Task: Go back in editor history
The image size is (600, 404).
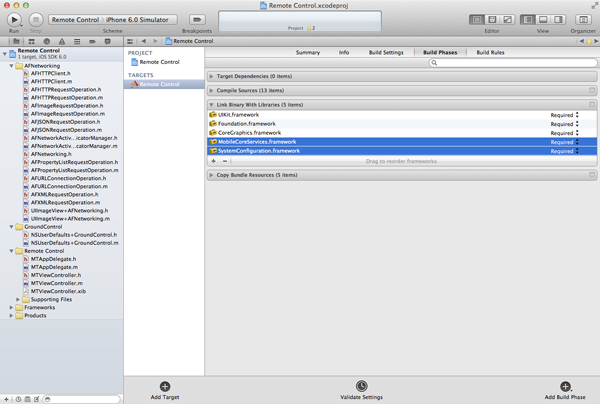Action: coord(144,41)
